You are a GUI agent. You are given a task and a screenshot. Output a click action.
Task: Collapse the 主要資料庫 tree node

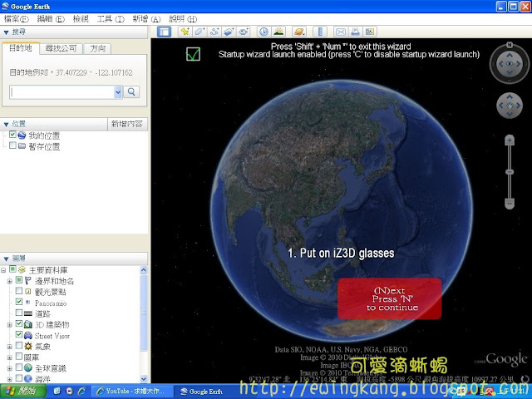3,270
